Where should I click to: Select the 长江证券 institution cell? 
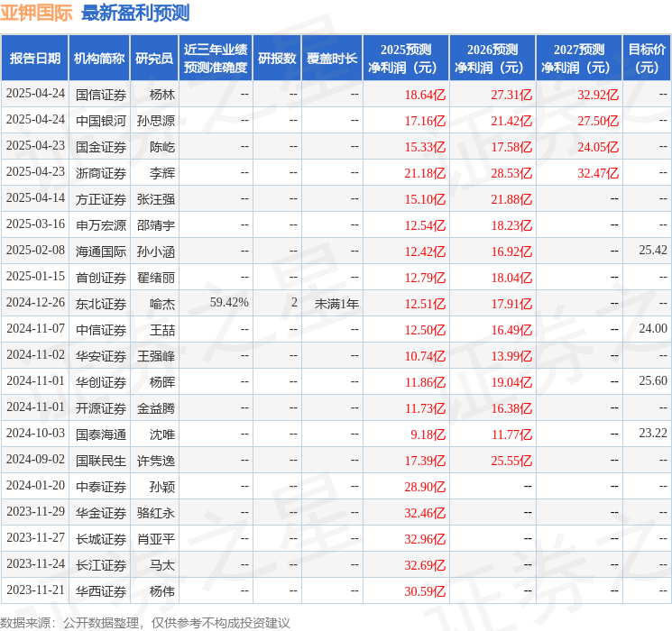(101, 565)
